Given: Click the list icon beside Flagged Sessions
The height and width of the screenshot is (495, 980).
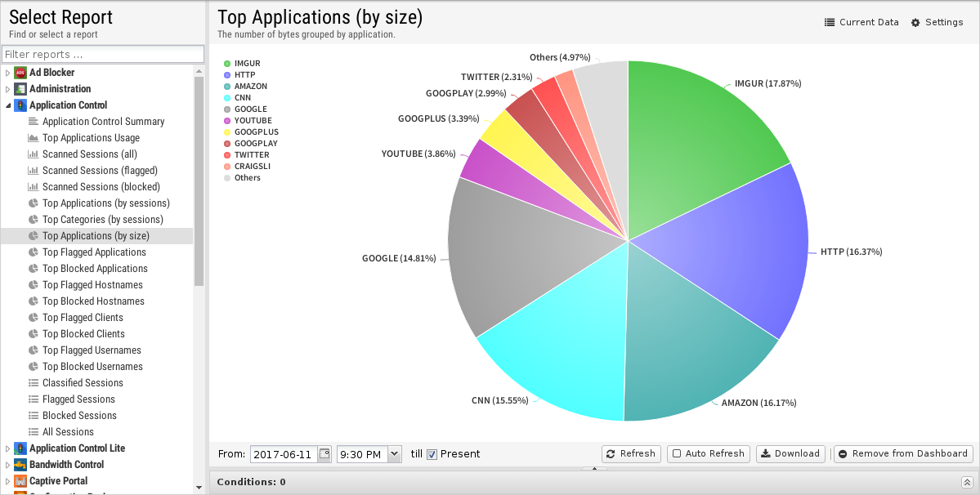Looking at the screenshot, I should pyautogui.click(x=34, y=399).
